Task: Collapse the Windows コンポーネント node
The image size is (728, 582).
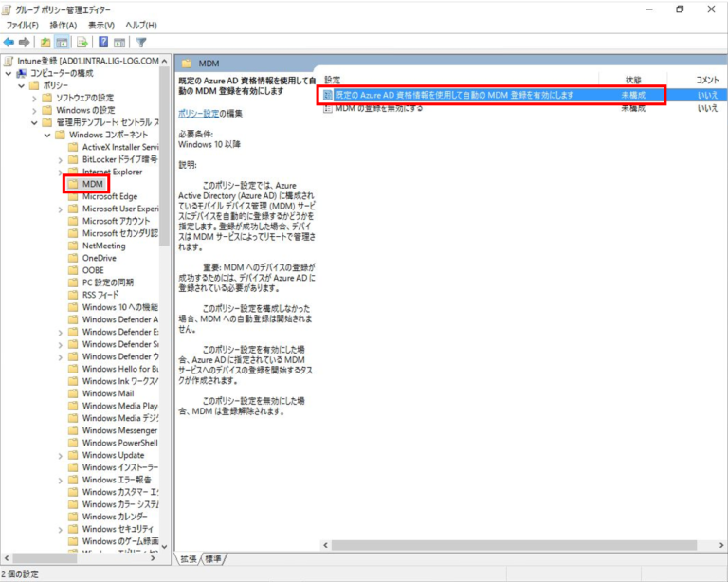Action: (47, 135)
